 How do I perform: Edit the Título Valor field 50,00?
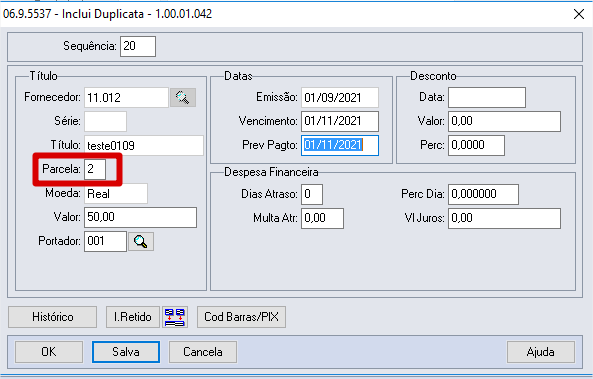pyautogui.click(x=140, y=217)
